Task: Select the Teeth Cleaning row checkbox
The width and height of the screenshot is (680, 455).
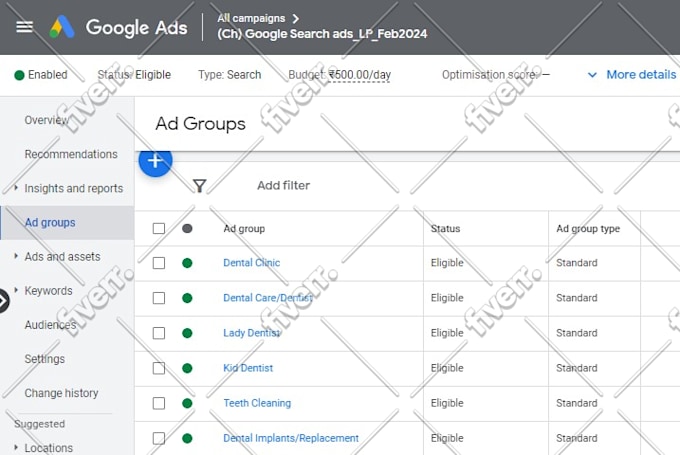Action: 159,403
